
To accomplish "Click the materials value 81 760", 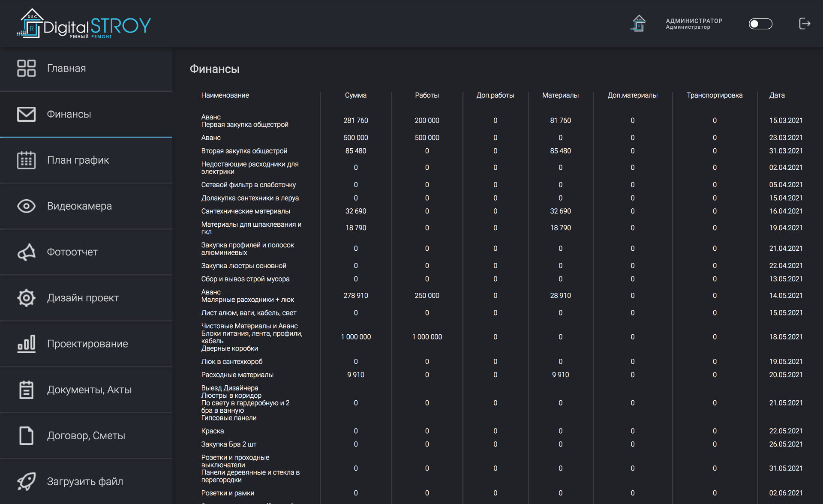I will pos(560,120).
